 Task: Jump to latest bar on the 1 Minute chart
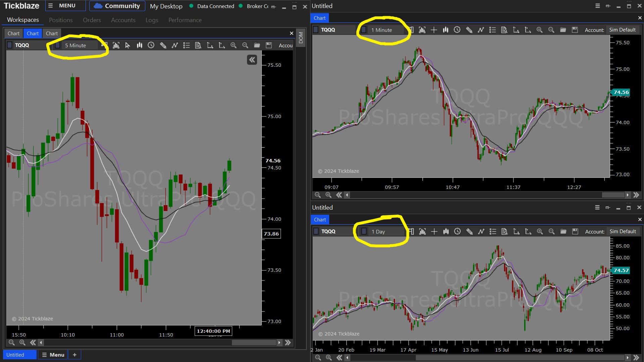[x=636, y=195]
